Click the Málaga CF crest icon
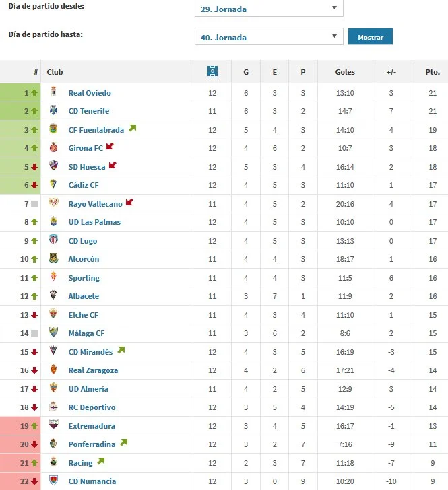 click(x=54, y=332)
